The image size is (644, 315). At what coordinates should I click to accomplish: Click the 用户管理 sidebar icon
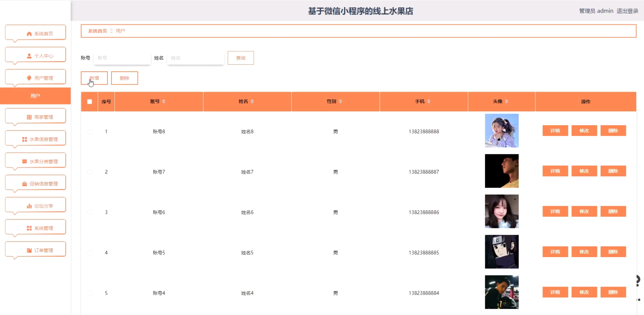(x=29, y=78)
